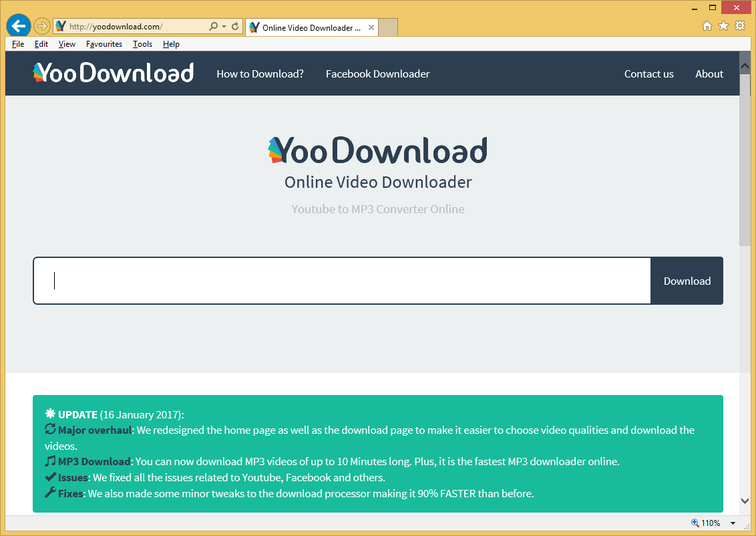The height and width of the screenshot is (536, 756).
Task: Click the scrollbar down arrow
Action: [x=745, y=501]
